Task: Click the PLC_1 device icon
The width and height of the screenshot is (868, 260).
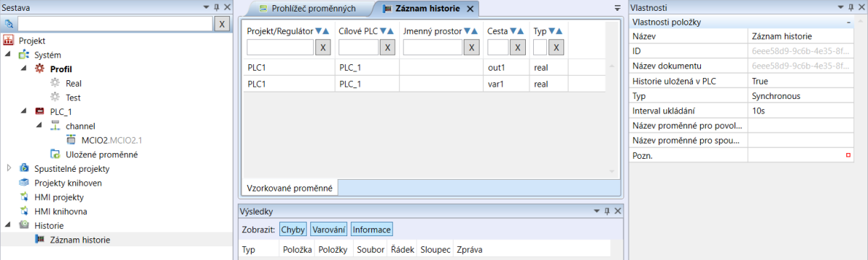Action: tap(40, 111)
